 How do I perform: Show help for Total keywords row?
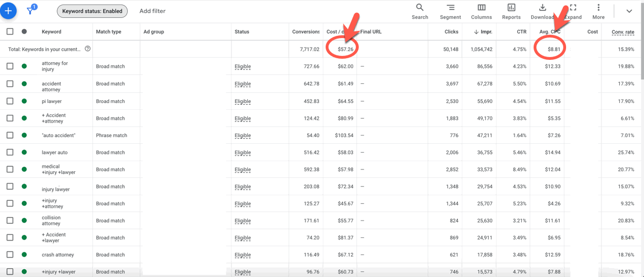point(87,49)
